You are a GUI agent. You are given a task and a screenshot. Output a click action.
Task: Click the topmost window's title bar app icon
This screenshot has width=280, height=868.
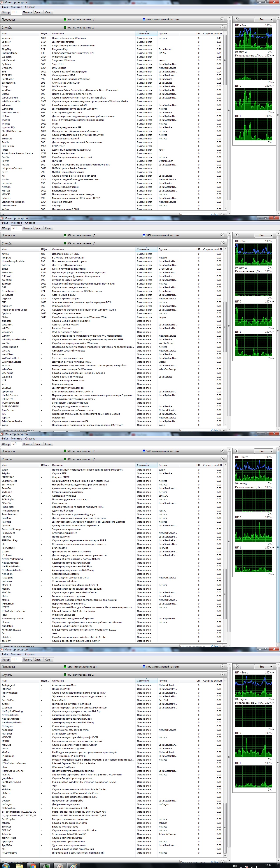(2, 2)
